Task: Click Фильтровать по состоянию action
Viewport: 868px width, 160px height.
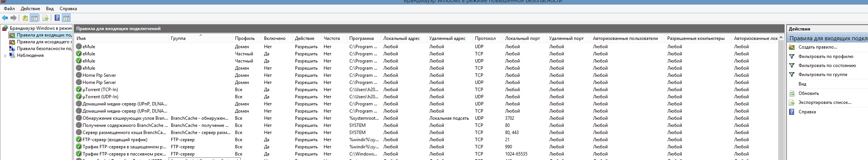Action: point(827,66)
